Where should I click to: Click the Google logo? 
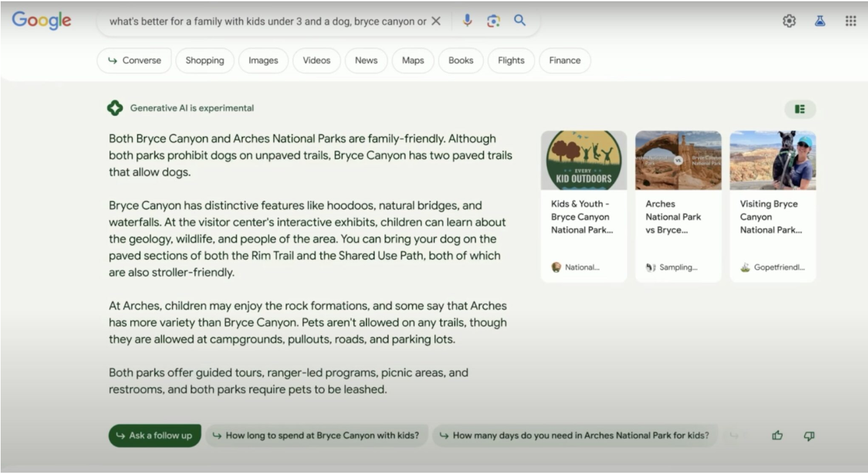(x=42, y=20)
